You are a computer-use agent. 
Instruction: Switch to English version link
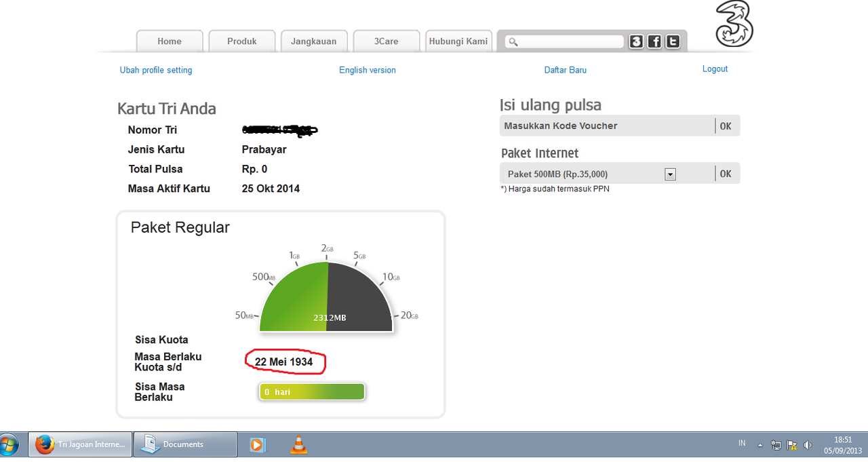[368, 70]
